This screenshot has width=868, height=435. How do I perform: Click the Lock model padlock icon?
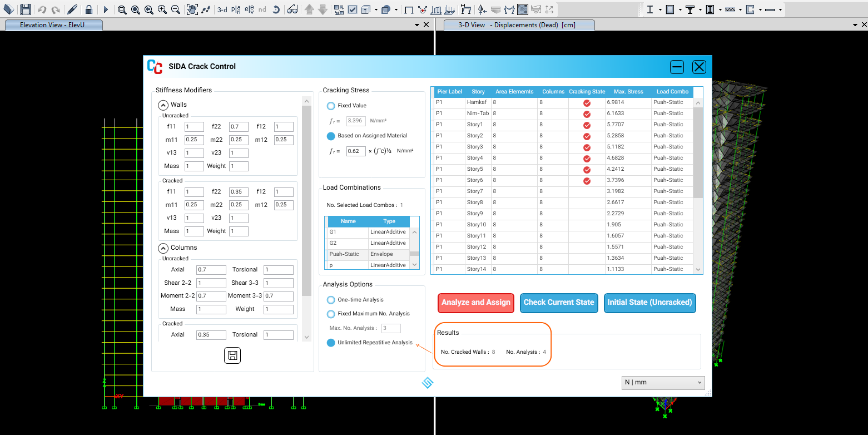(x=88, y=9)
